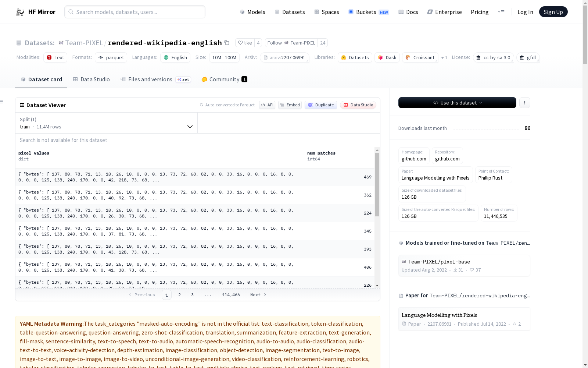Click the dataset viewer vertical scrollbar
This screenshot has width=588, height=368.
point(377,184)
